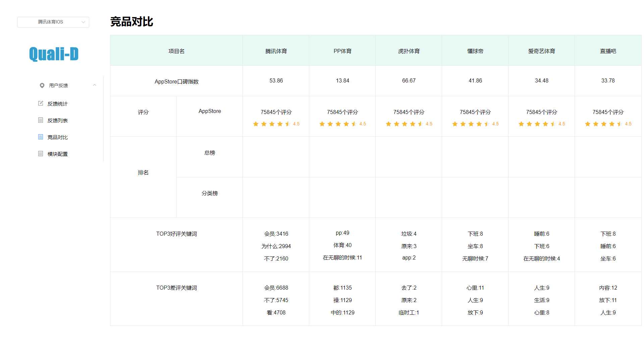644x355 pixels.
Task: Click the Quali-D logo
Action: pos(54,54)
